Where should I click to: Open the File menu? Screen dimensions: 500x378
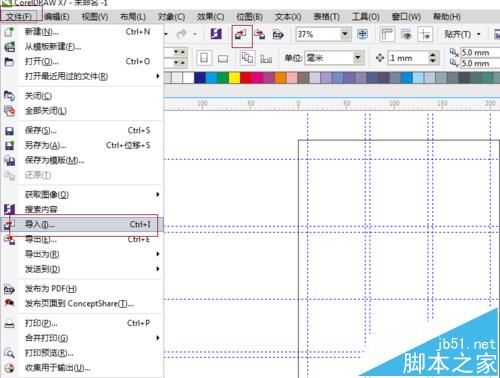[19, 16]
